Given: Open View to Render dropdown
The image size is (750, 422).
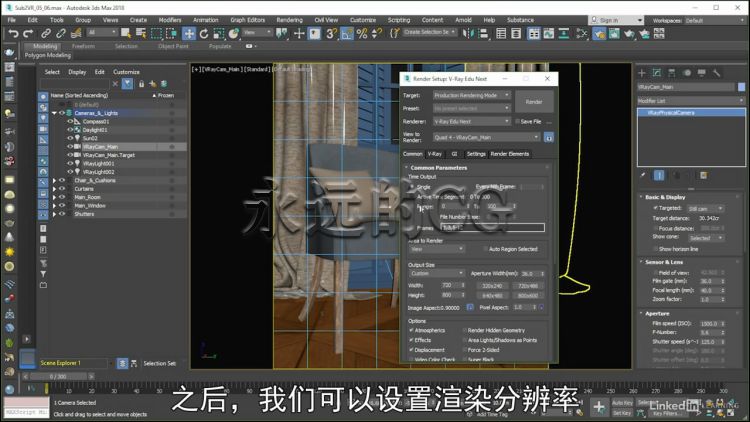Looking at the screenshot, I should (x=486, y=137).
